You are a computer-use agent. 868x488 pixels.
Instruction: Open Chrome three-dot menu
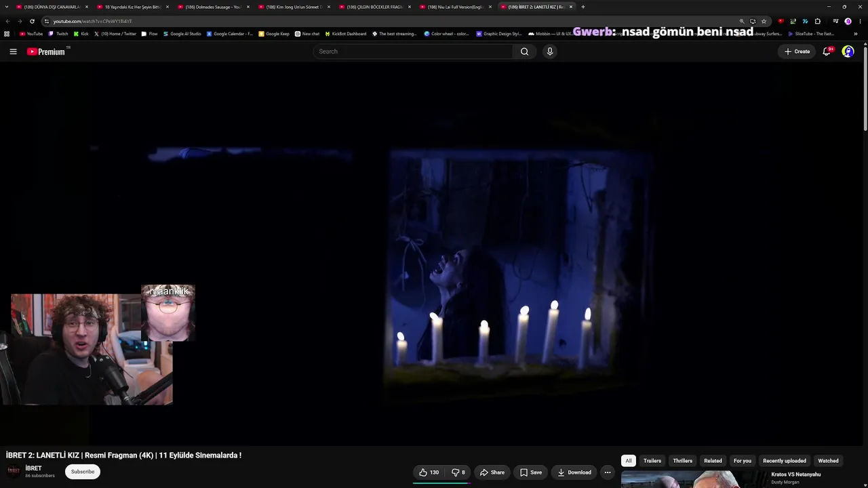coord(860,21)
